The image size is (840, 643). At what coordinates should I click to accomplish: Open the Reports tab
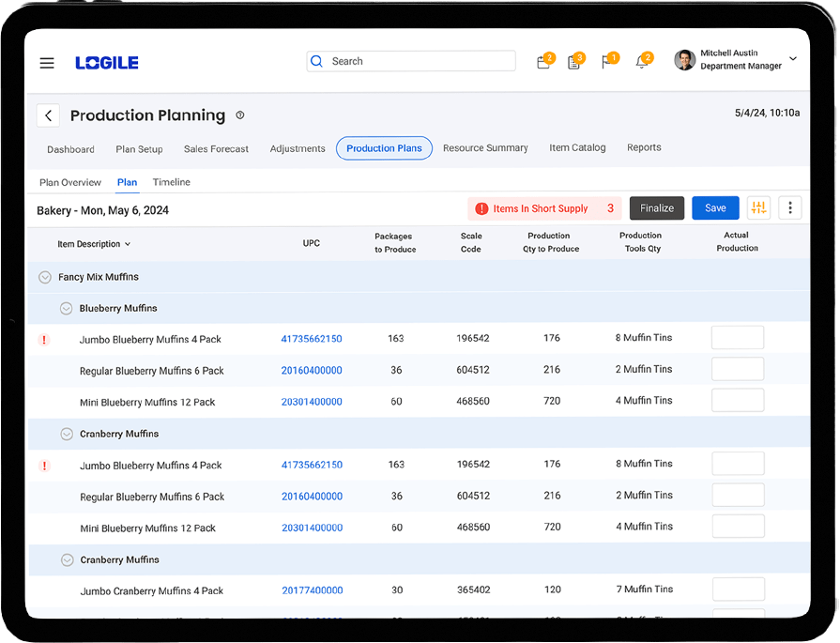pyautogui.click(x=644, y=147)
